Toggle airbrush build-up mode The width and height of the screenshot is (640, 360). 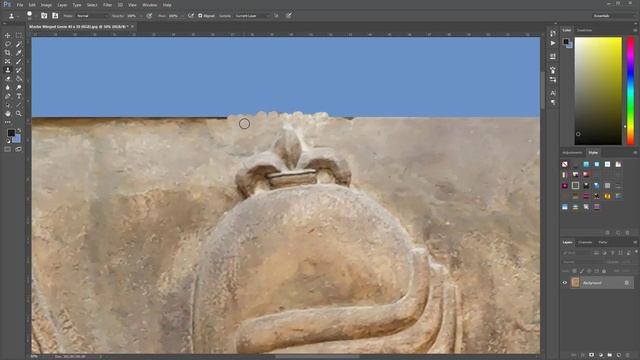(191, 16)
